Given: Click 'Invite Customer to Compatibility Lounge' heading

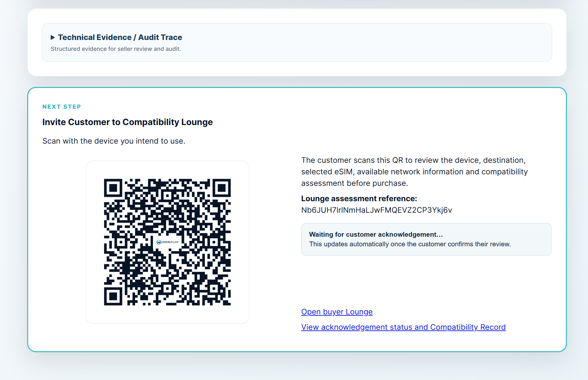Looking at the screenshot, I should 127,122.
